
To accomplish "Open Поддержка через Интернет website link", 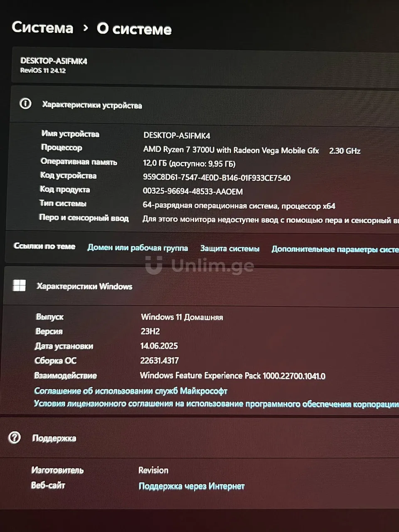I will pos(191,486).
